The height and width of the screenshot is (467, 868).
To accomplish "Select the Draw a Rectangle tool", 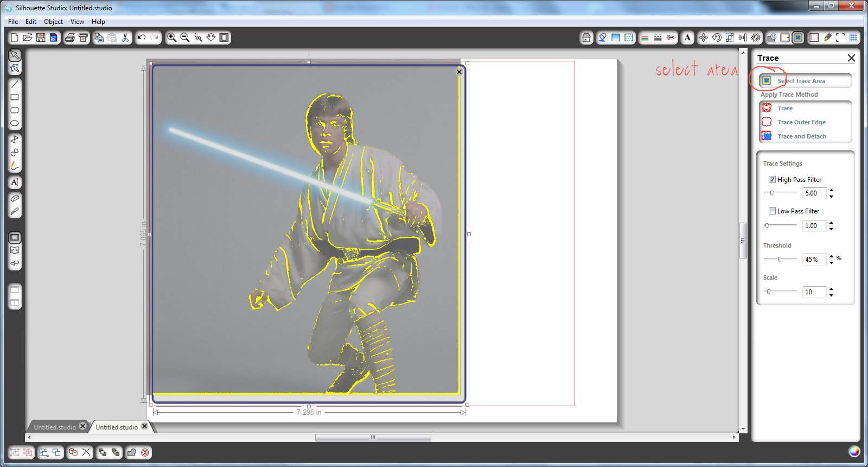I will 15,97.
